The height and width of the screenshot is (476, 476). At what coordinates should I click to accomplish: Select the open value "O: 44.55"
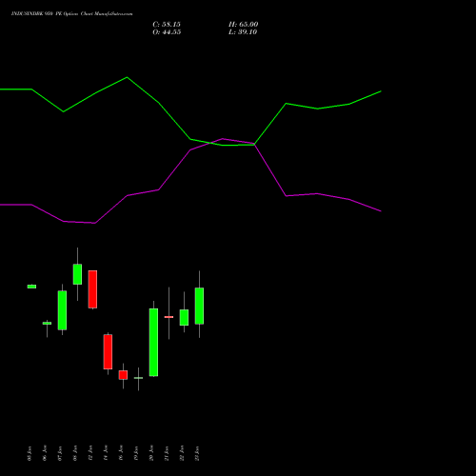(167, 32)
